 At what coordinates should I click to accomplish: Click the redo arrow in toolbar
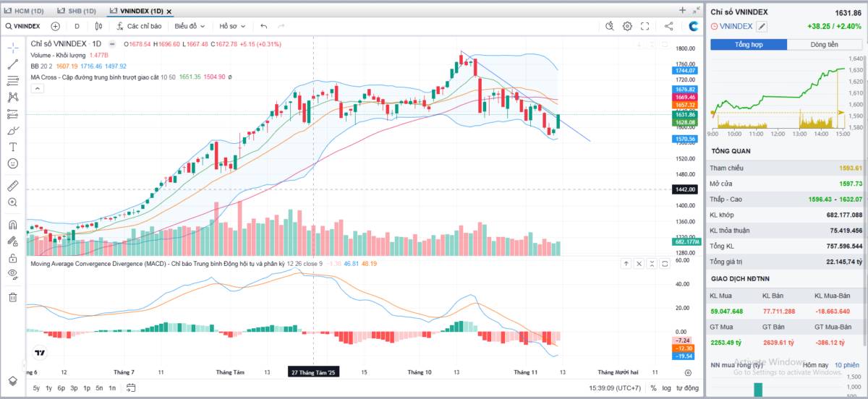point(281,26)
